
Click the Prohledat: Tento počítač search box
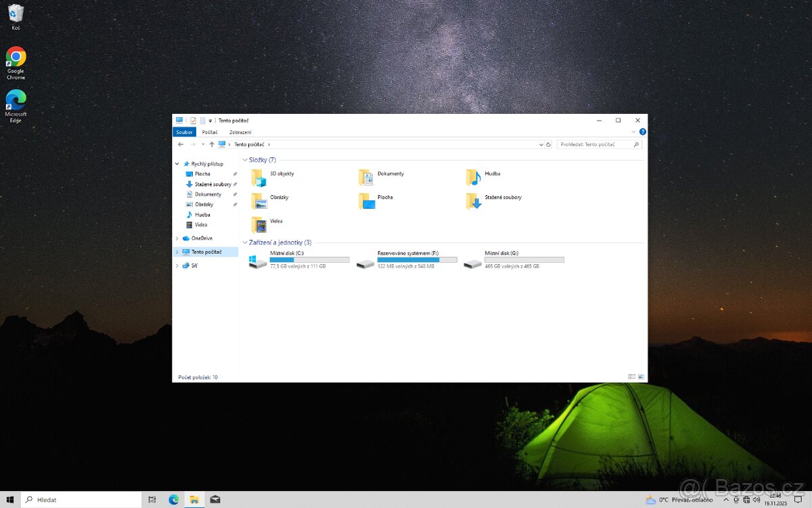[x=595, y=144]
